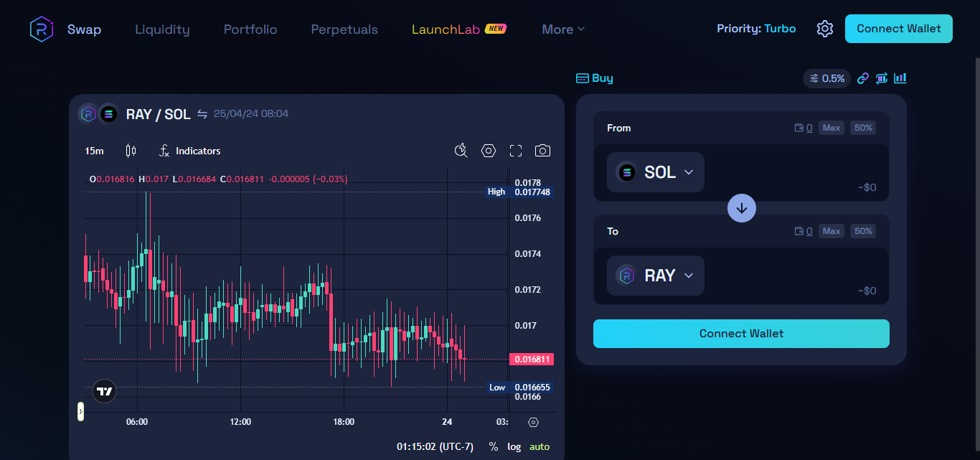
Task: Navigate to Portfolio
Action: pos(250,29)
